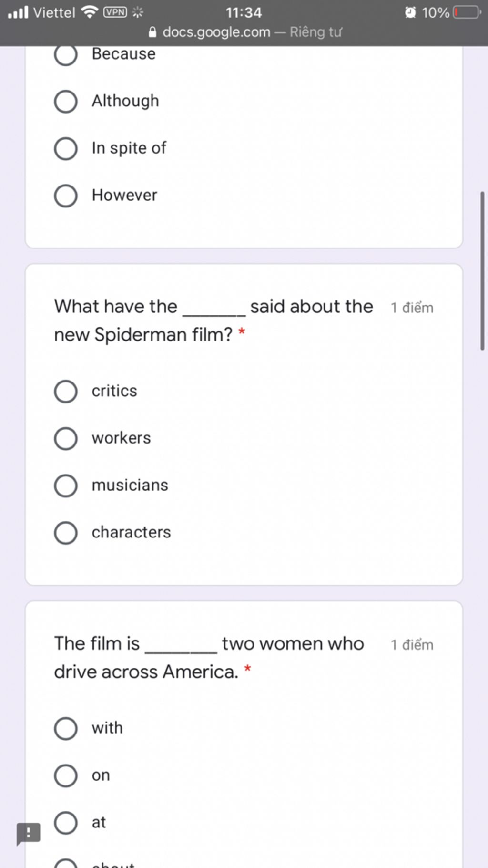Pick the "However" radio button
The image size is (488, 868).
pos(66,196)
